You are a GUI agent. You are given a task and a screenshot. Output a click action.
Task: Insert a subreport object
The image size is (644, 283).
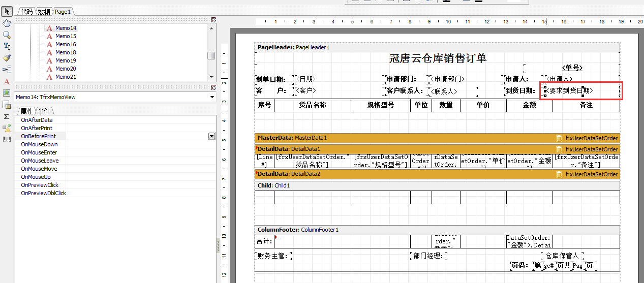click(x=7, y=105)
